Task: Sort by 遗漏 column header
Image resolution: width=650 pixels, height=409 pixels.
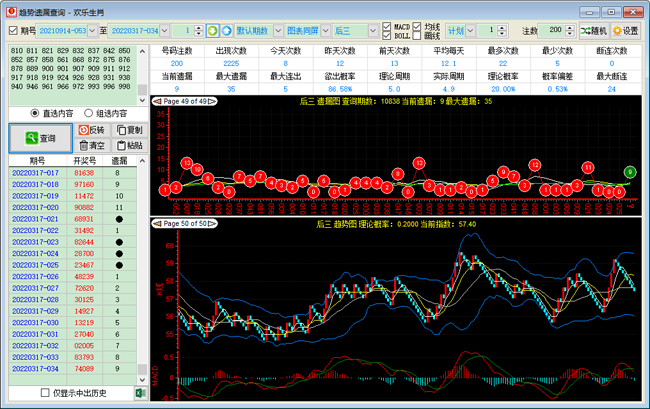Action: click(x=119, y=161)
